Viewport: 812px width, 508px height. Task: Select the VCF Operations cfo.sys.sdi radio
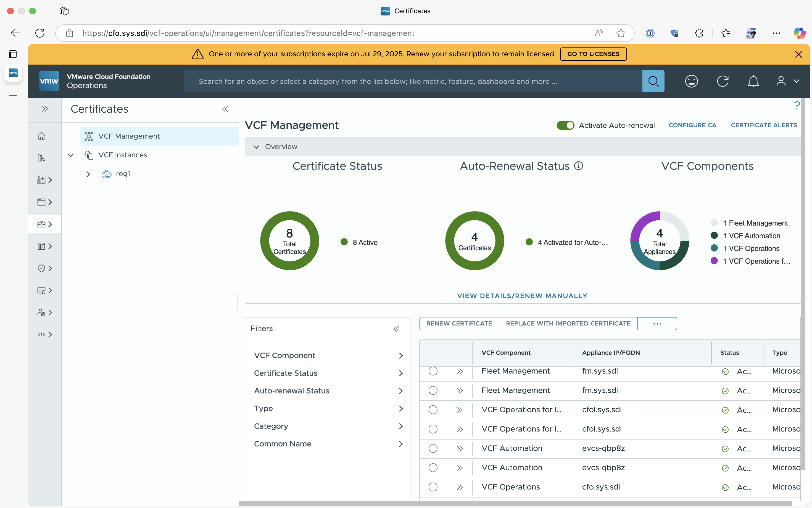tap(433, 487)
